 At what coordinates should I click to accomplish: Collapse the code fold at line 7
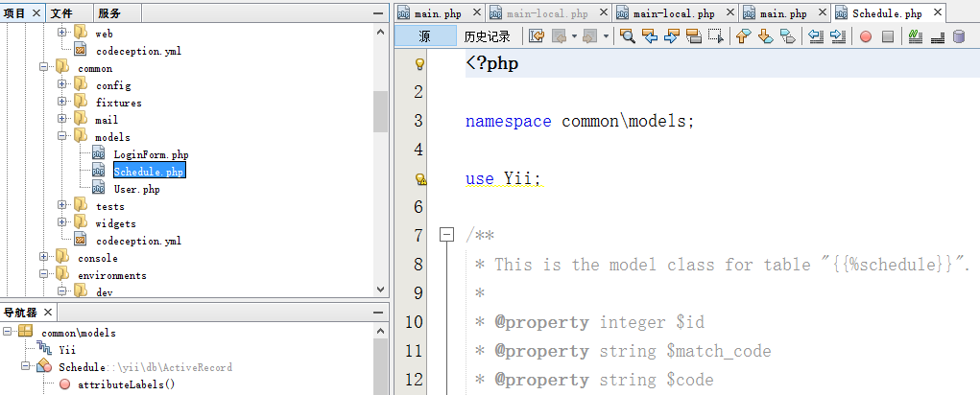pyautogui.click(x=445, y=235)
